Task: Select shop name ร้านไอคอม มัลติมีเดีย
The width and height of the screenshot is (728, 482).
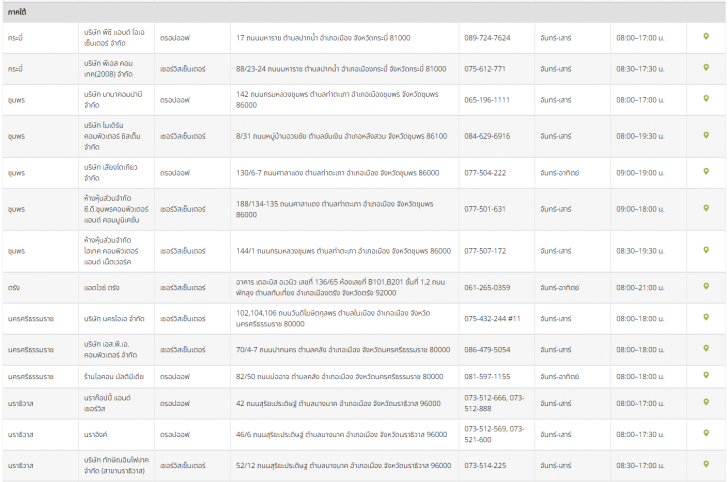Action: tap(114, 377)
